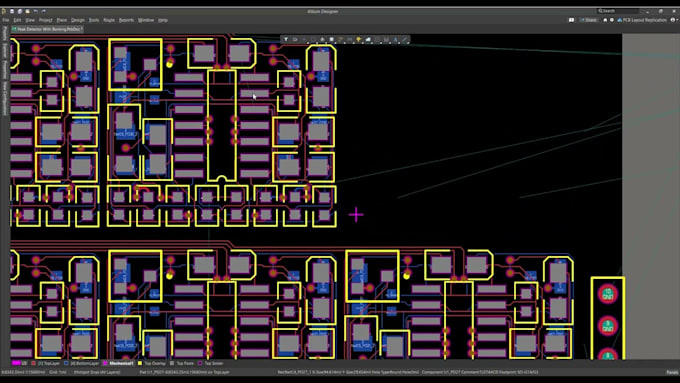Open the Window menu
The height and width of the screenshot is (383, 680).
coord(146,20)
